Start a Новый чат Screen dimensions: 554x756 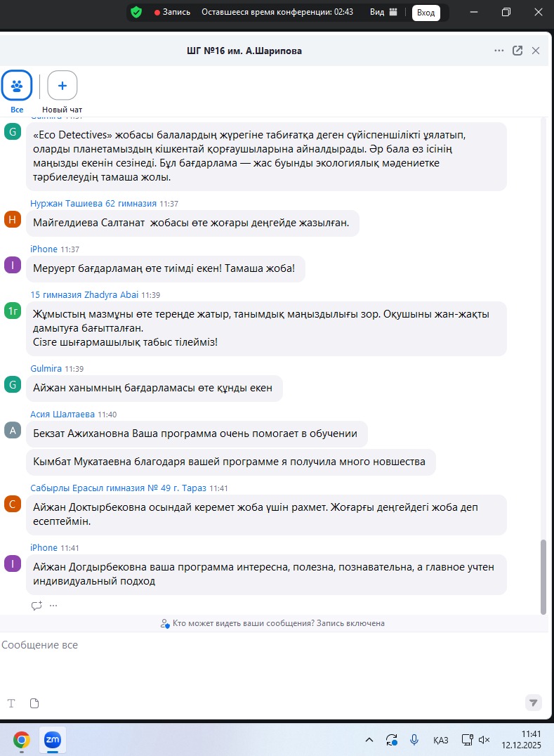[x=62, y=86]
